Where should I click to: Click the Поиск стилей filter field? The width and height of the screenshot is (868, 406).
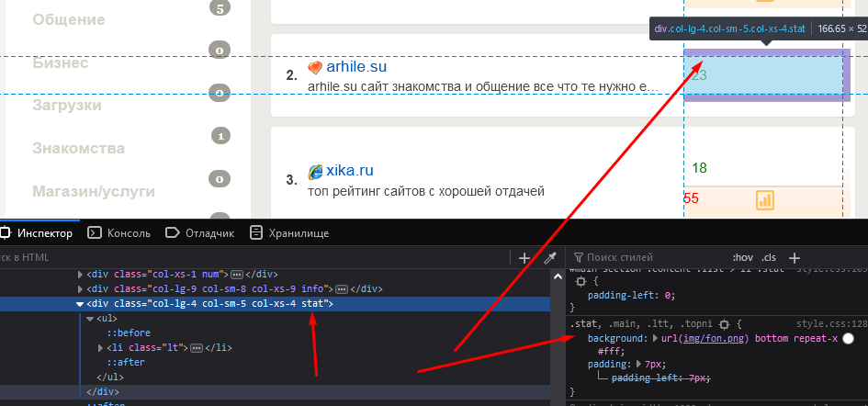point(643,258)
